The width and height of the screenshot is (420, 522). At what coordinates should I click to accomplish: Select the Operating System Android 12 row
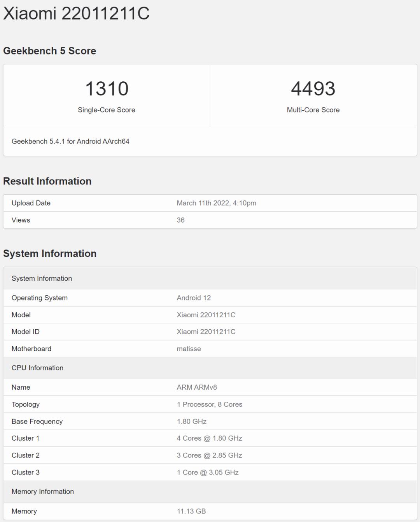(193, 298)
